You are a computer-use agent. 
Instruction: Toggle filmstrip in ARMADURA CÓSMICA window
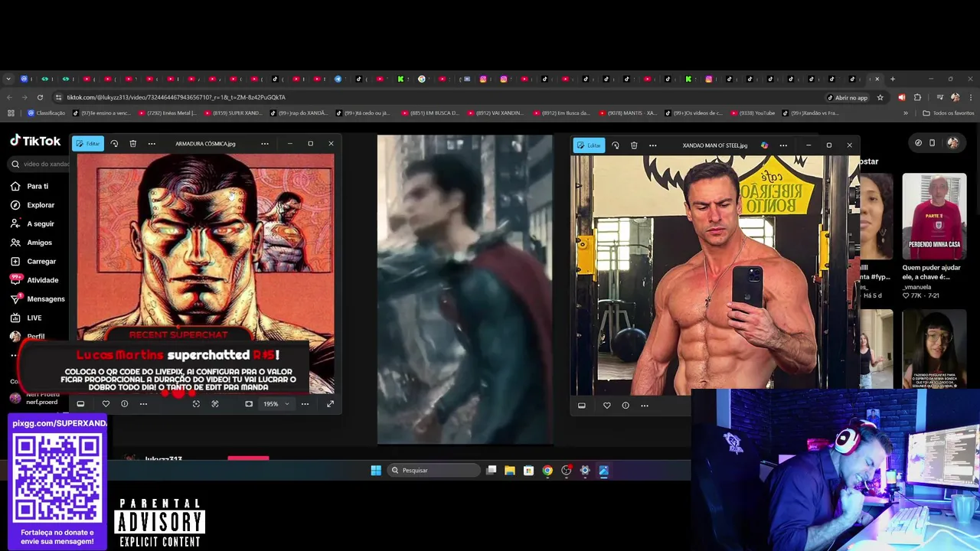click(80, 404)
